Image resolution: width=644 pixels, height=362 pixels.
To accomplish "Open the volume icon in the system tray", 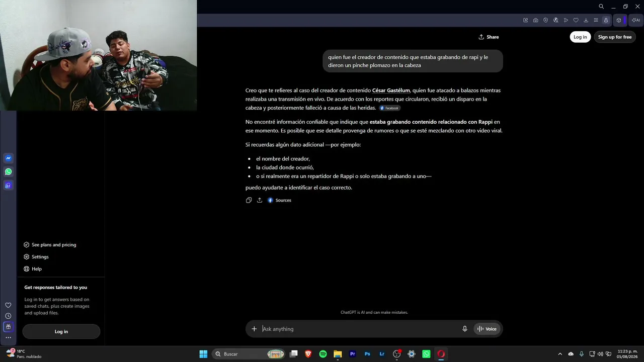I will pos(600,354).
